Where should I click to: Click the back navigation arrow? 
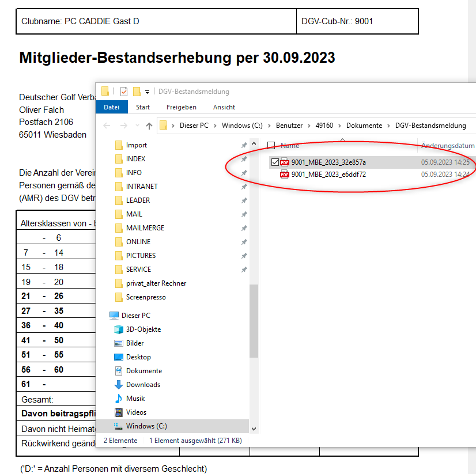[x=107, y=126]
